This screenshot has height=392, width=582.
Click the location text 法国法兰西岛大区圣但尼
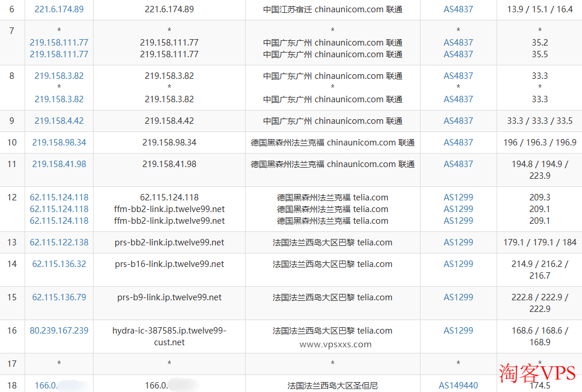pos(333,386)
